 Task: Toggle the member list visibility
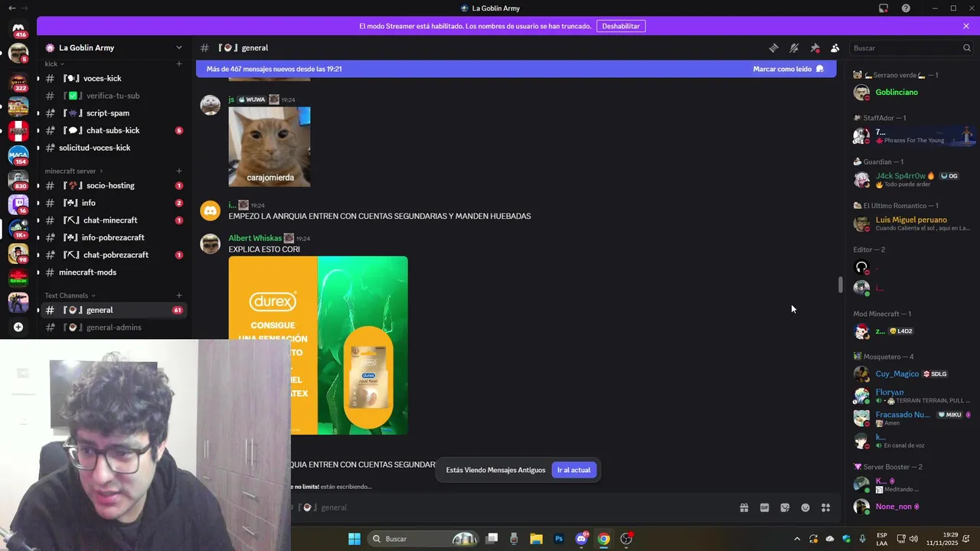[835, 47]
